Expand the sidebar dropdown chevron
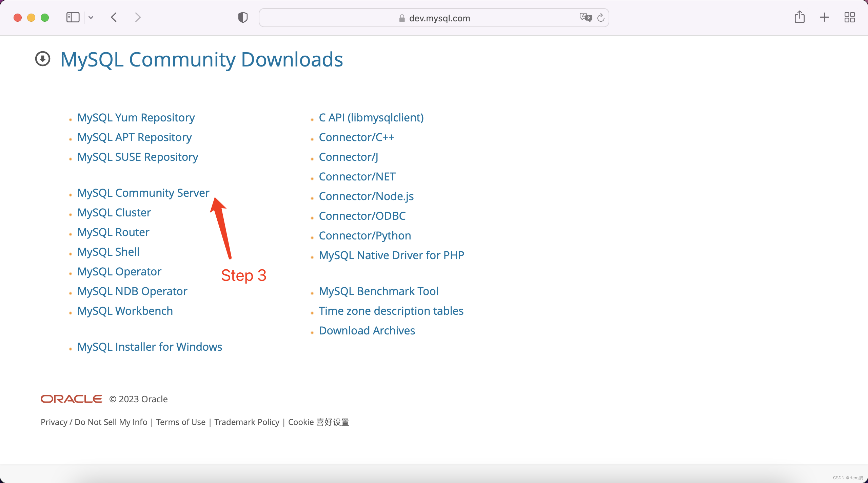 point(91,17)
